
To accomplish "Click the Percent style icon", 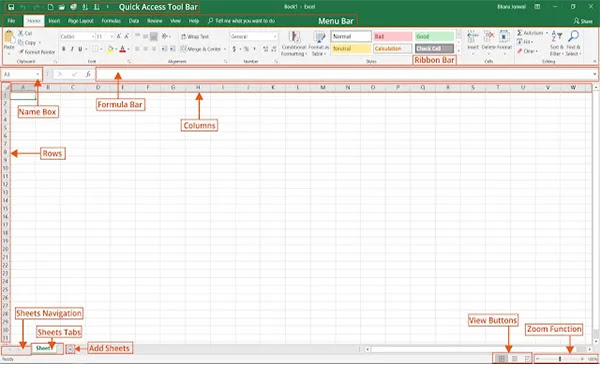I will [x=246, y=49].
